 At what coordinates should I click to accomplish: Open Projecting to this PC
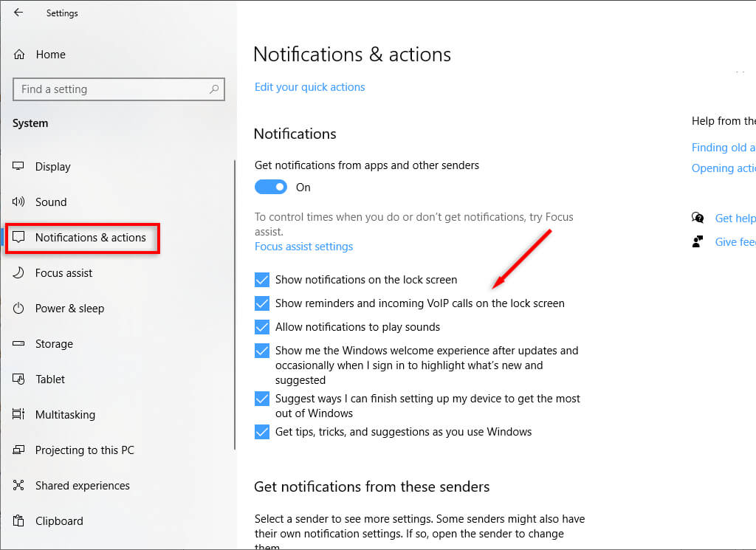tap(85, 450)
